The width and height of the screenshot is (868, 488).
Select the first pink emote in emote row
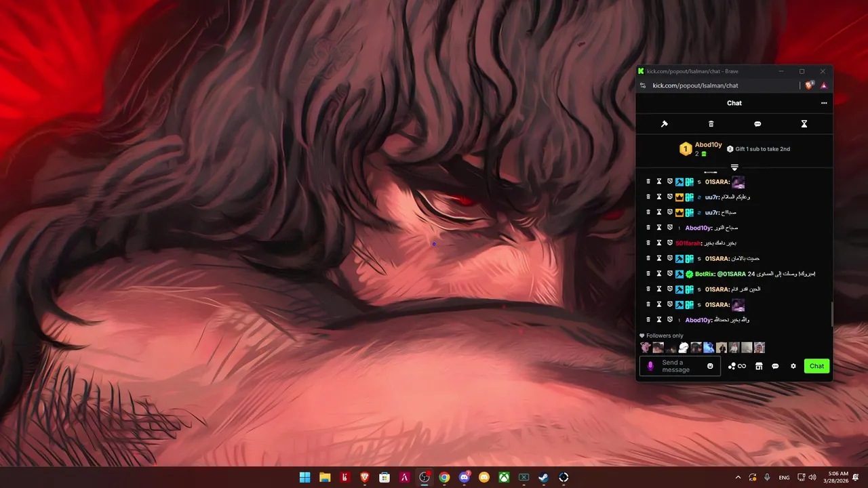646,347
